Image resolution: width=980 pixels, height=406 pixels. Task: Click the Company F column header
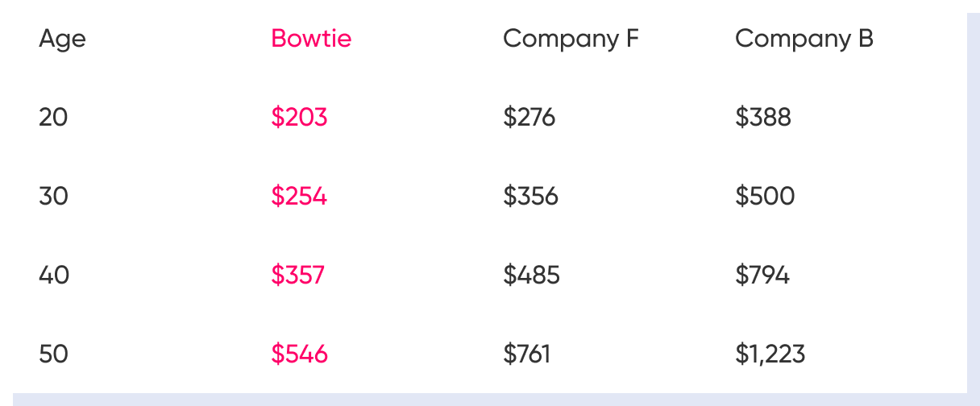pos(571,39)
